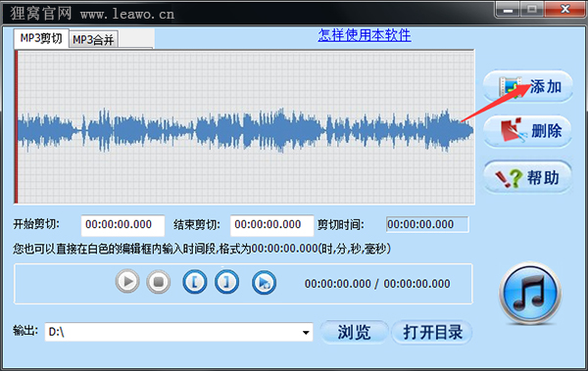Focus the 结束剪切 time input field
The height and width of the screenshot is (371, 588).
tap(271, 225)
